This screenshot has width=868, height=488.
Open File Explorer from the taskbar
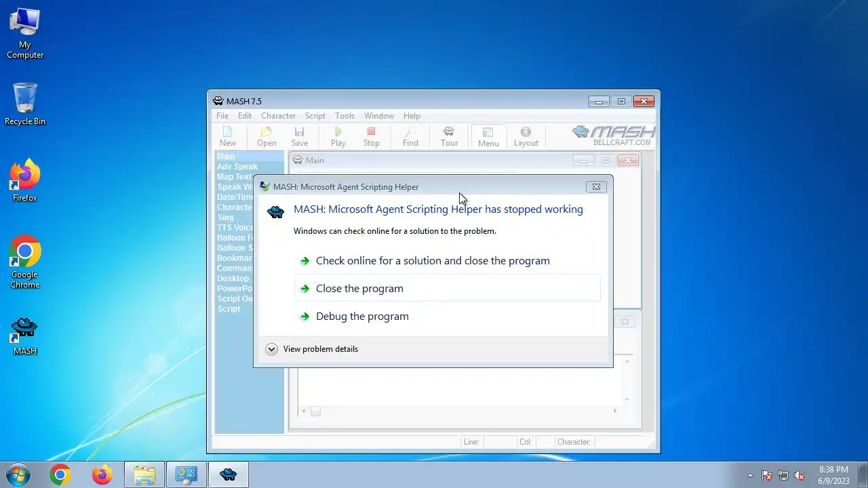point(144,475)
